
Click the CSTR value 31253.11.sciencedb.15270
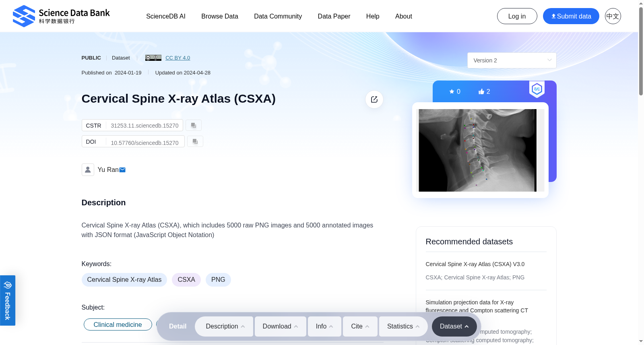pos(145,126)
